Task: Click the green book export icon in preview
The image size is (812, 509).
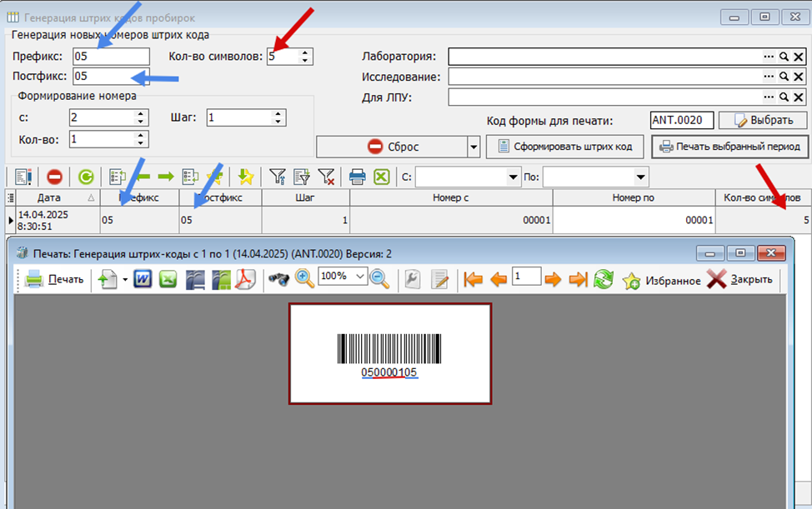Action: click(x=221, y=279)
